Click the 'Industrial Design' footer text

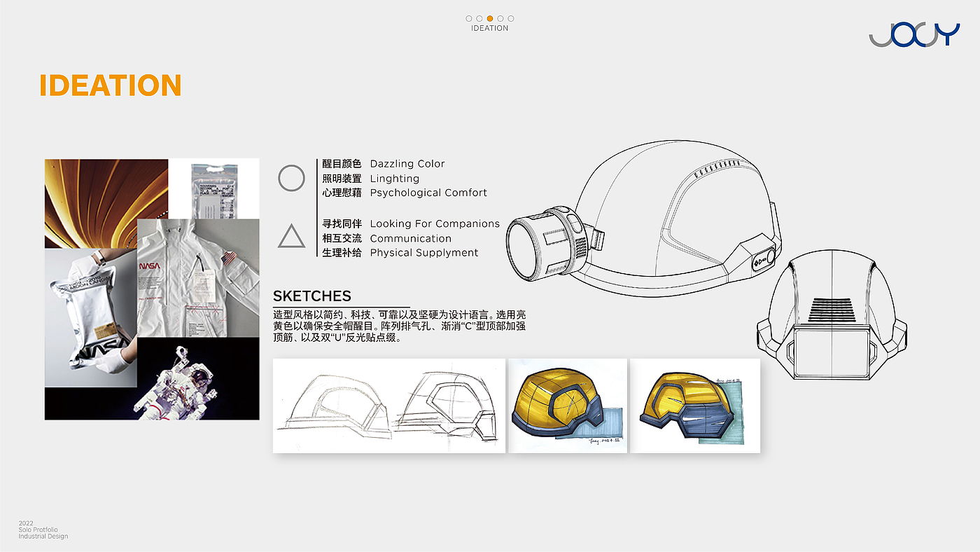tap(43, 537)
